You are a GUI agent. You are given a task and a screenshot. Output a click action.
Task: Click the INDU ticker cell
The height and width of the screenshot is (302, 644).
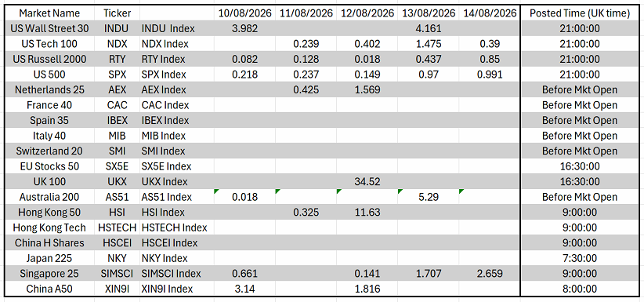[117, 29]
